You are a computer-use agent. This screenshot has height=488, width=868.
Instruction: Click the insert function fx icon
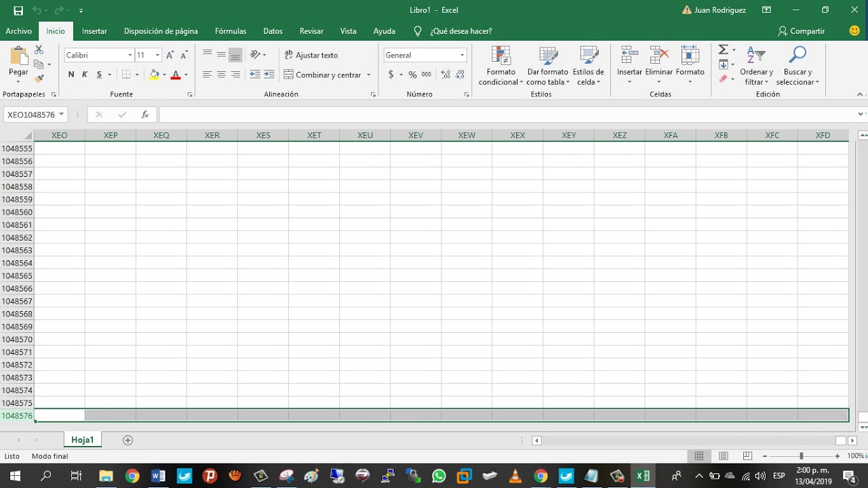click(144, 115)
